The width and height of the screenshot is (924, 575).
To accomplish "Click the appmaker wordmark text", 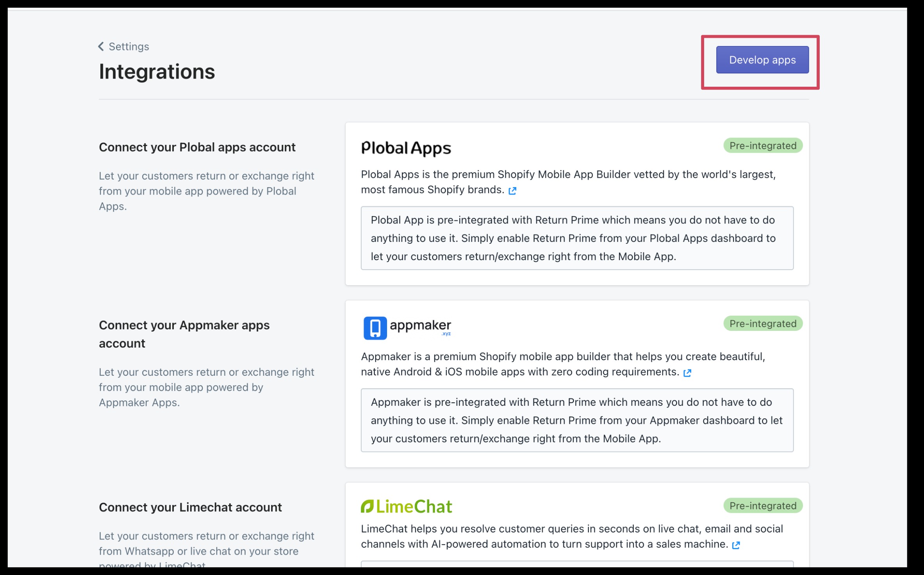I will click(x=420, y=325).
